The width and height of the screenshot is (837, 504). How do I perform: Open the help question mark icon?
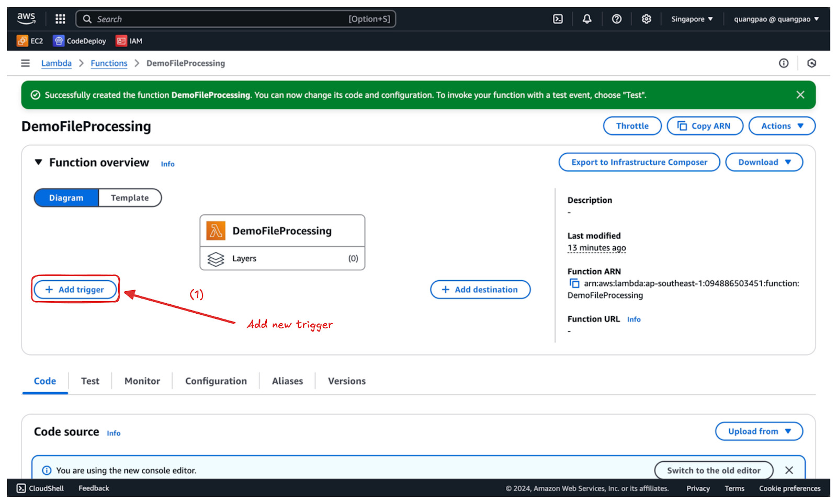pos(617,19)
